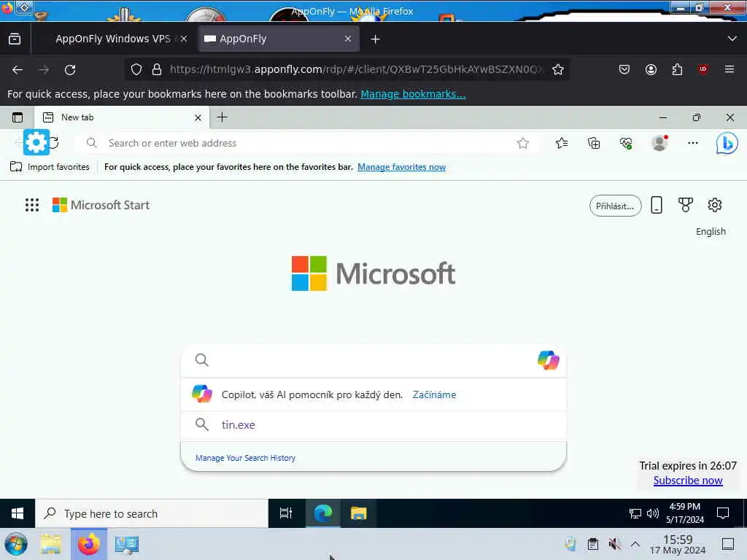This screenshot has height=560, width=747.
Task: Open Edge Collections icon
Action: (x=594, y=143)
